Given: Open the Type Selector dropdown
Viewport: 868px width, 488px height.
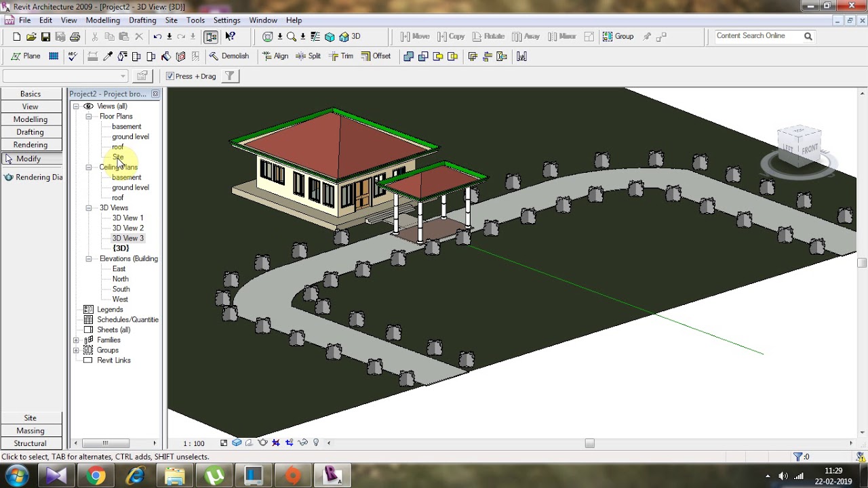Looking at the screenshot, I should (x=65, y=76).
